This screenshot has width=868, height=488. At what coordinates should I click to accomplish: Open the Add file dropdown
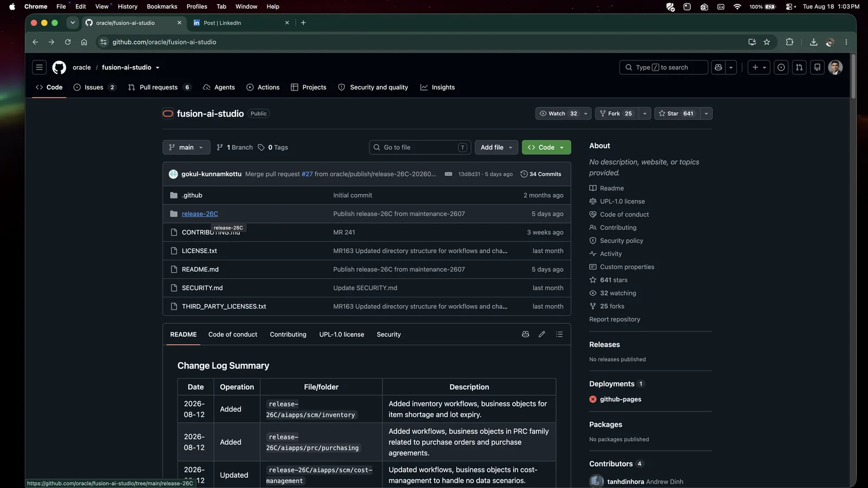coord(496,147)
